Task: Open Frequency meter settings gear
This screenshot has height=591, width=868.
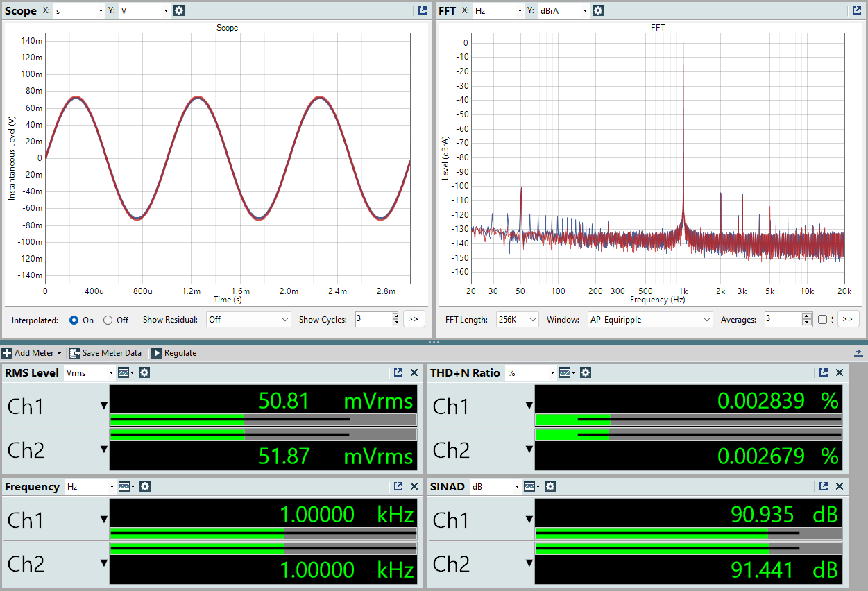Action: click(x=144, y=486)
